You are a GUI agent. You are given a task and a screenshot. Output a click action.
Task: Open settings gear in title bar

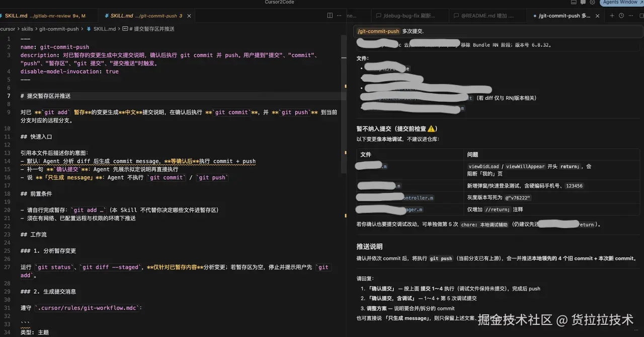[592, 3]
